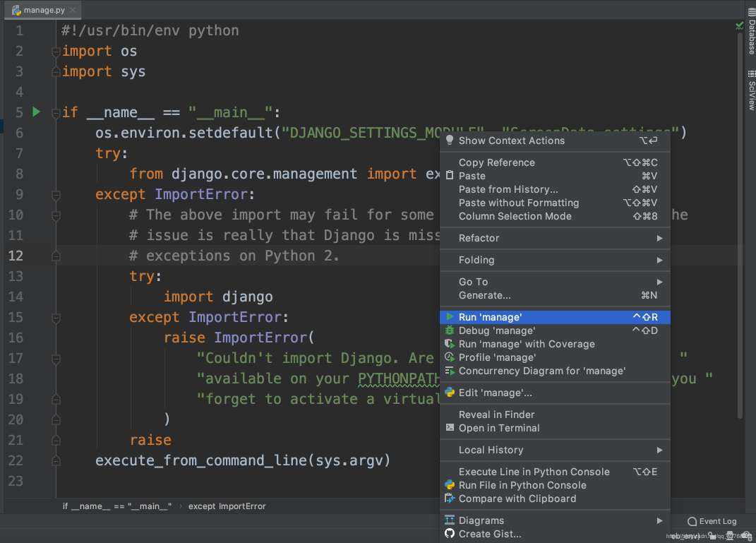Screen dimensions: 756x543
Task: Toggle the comment fold marker at line 10
Action: click(56, 215)
